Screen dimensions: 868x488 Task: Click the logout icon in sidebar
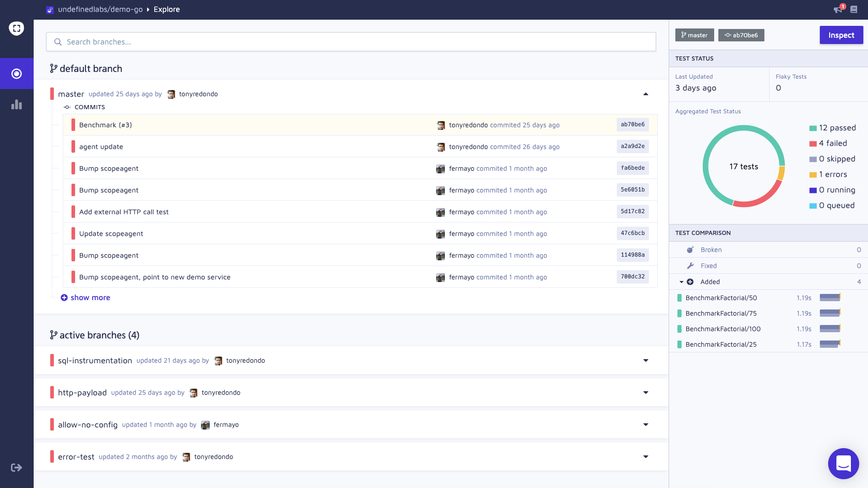click(17, 468)
